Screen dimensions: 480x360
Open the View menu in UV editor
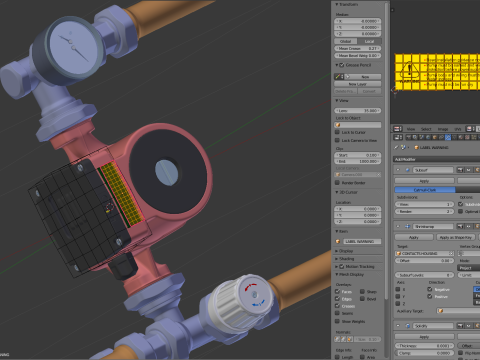411,129
